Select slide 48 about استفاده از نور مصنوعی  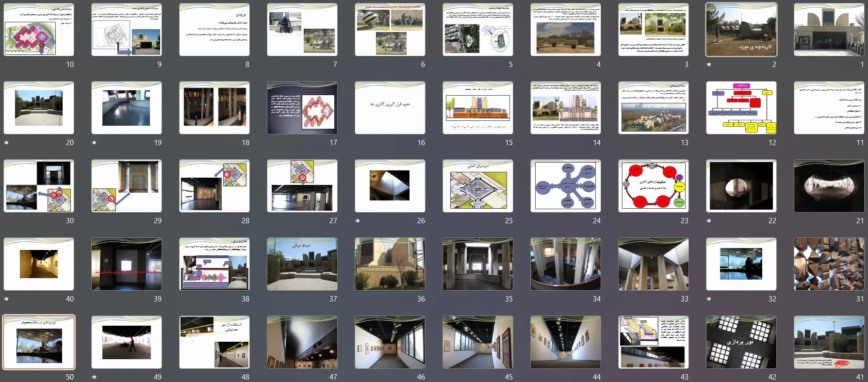214,342
